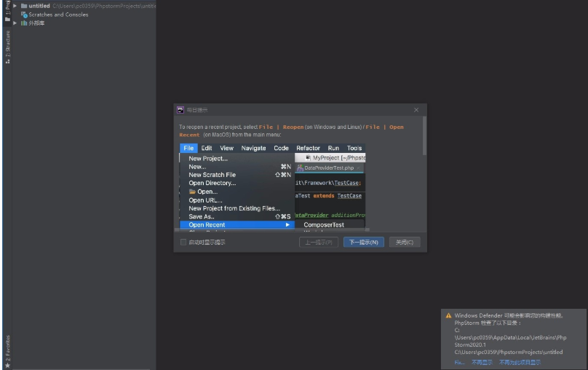Click the File menu illustration image in tip
Screen dimensions: 588x370
[272, 186]
